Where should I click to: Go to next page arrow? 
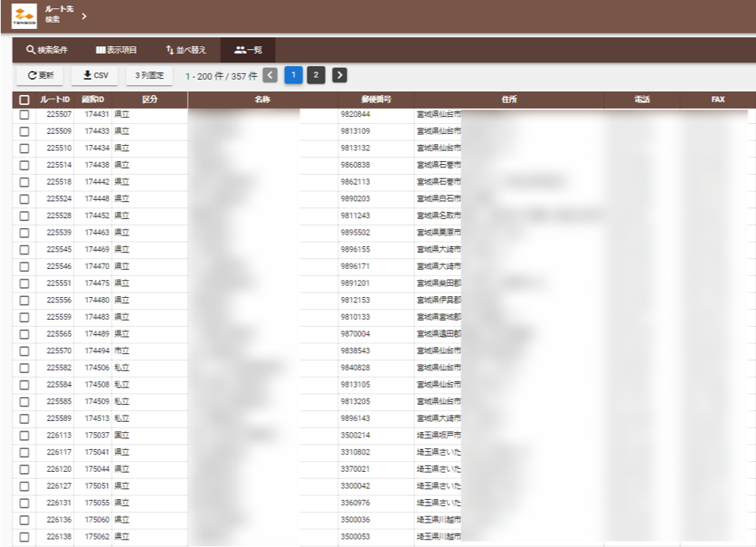pyautogui.click(x=340, y=74)
